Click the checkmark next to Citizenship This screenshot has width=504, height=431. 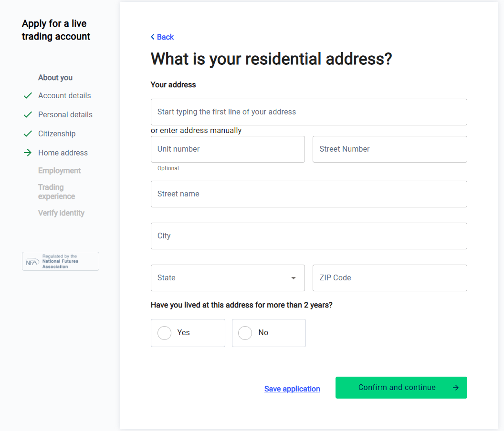[28, 133]
